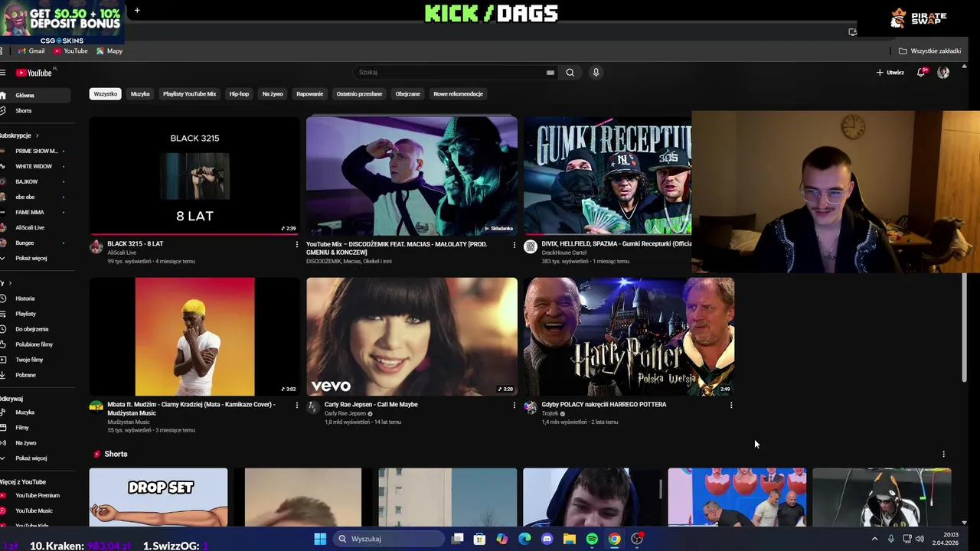Viewport: 980px width, 551px height.
Task: Open the DROP SET short thumbnail
Action: (x=158, y=497)
